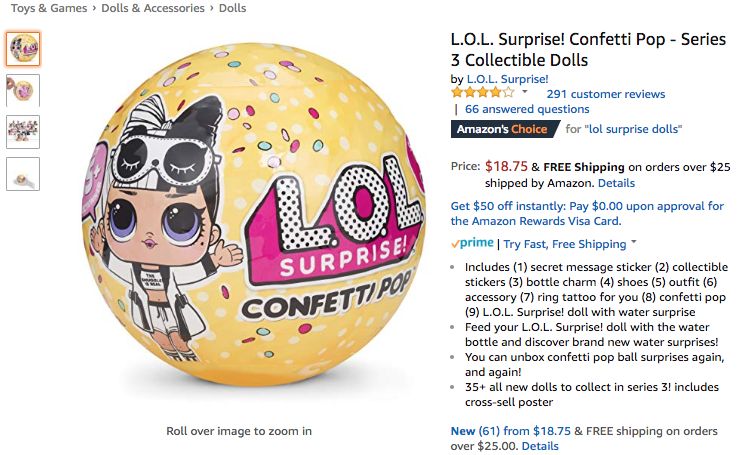Click the Amazon's Choice badge

(x=503, y=129)
